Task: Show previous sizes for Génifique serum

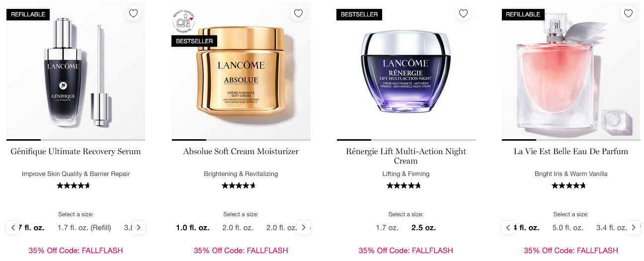Action: 13,228
